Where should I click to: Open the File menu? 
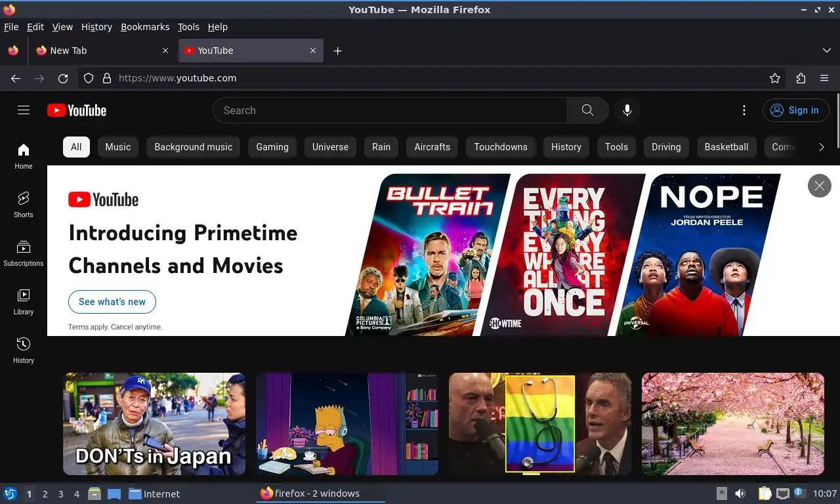[11, 27]
